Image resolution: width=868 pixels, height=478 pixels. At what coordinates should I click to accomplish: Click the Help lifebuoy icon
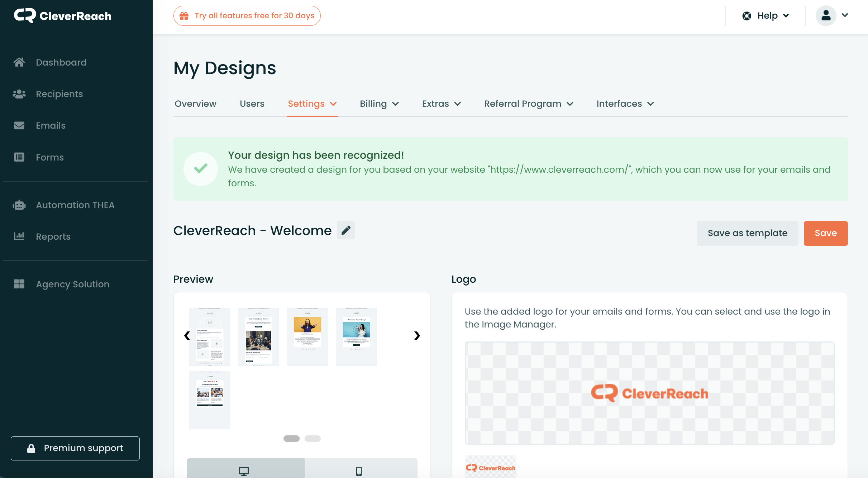click(747, 16)
